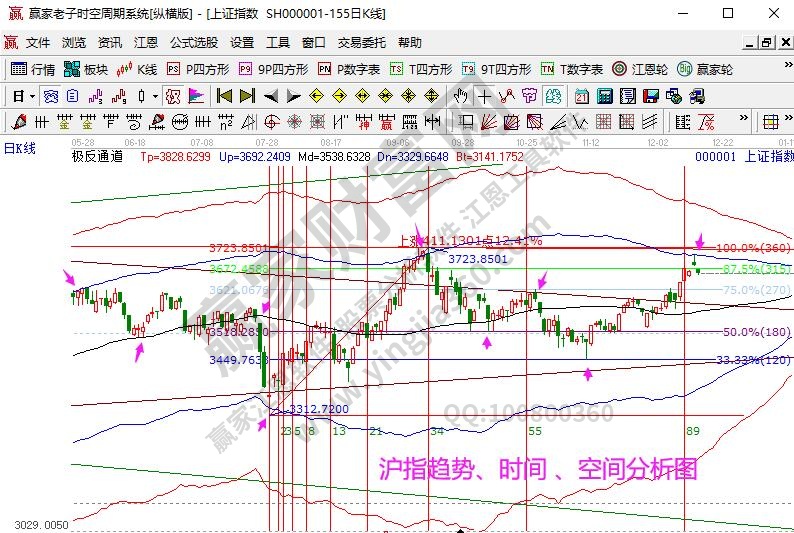Click the calculator icon in toolbar
The image size is (794, 533).
click(605, 96)
